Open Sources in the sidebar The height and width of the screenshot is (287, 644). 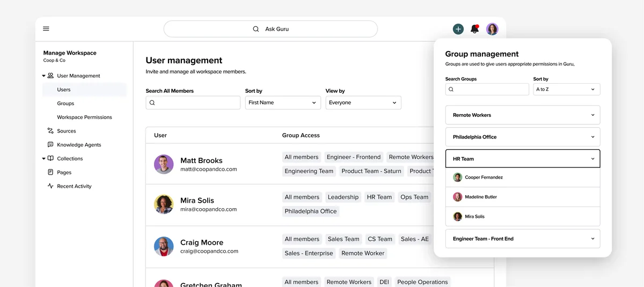[x=67, y=131]
